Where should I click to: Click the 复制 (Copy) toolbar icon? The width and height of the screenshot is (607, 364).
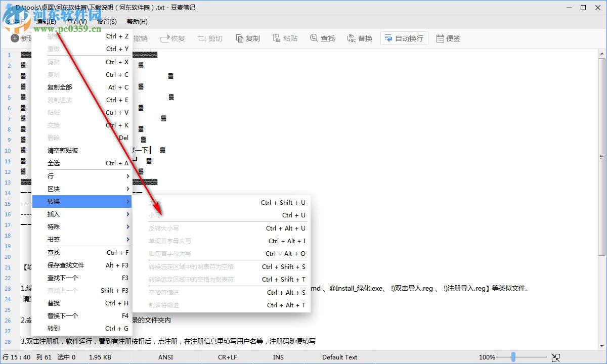point(247,37)
